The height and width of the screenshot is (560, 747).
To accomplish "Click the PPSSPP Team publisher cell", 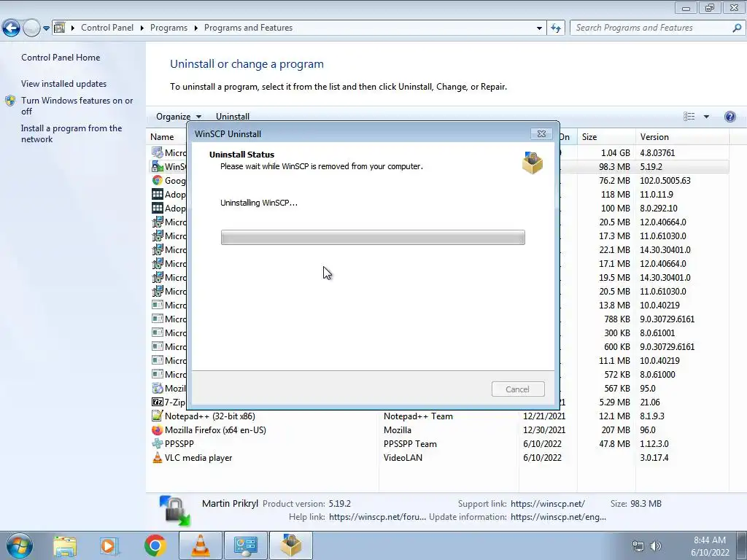I will coord(410,443).
